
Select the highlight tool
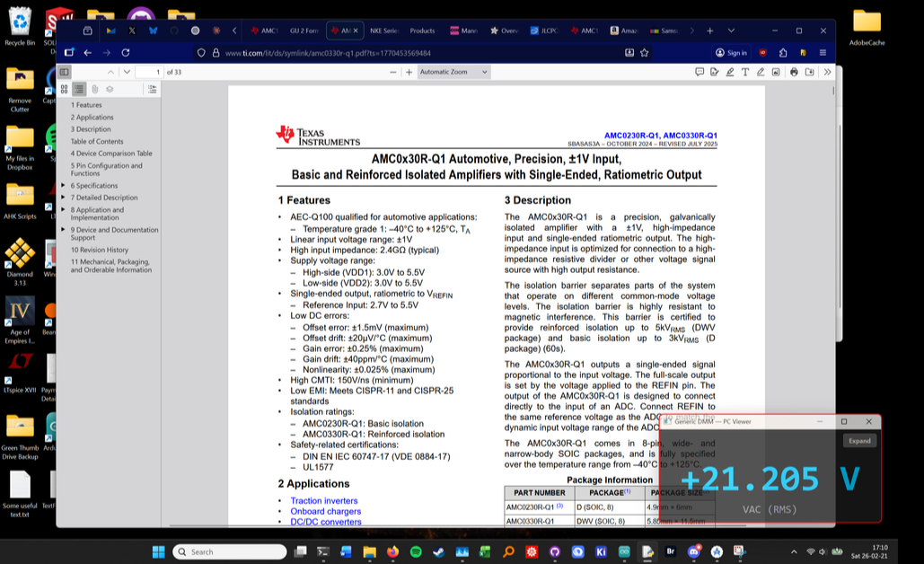click(x=730, y=72)
